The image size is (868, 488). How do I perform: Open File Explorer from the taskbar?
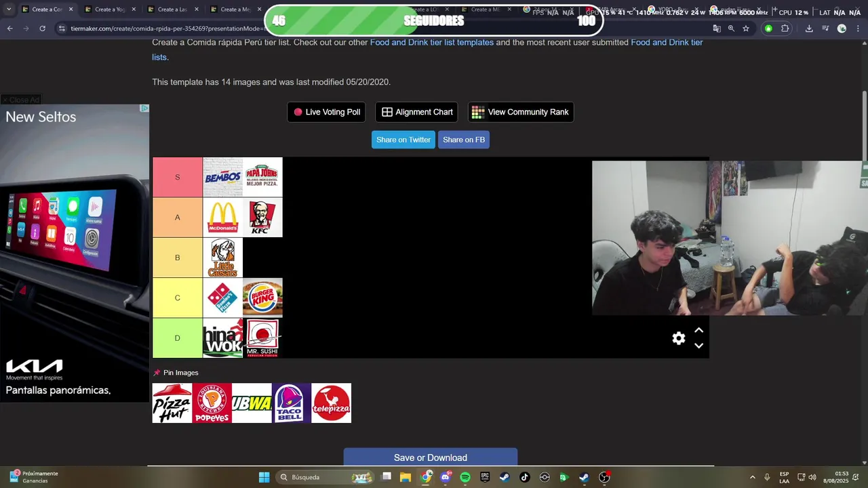click(x=406, y=477)
